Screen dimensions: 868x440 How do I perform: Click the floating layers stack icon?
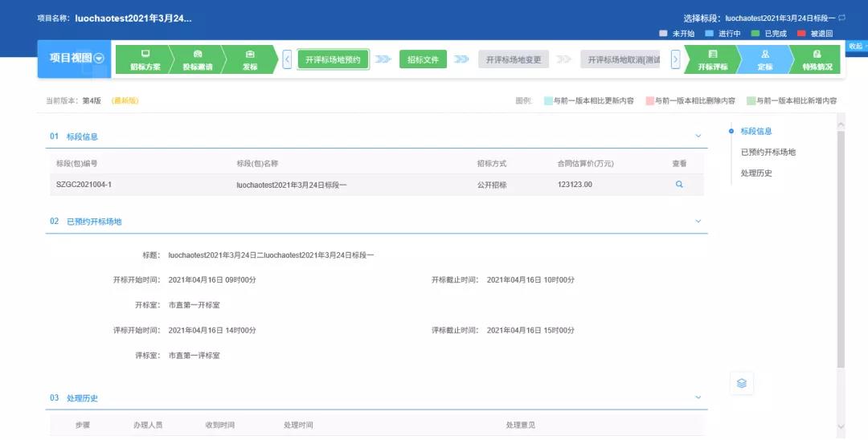click(741, 383)
